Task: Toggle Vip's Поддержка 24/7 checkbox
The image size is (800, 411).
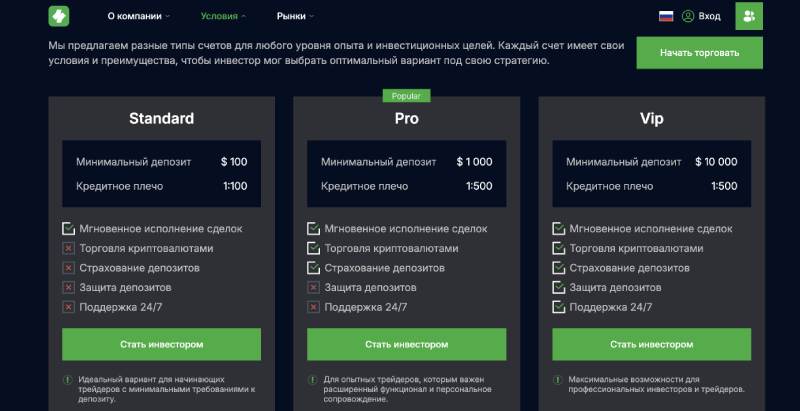Action: point(559,306)
